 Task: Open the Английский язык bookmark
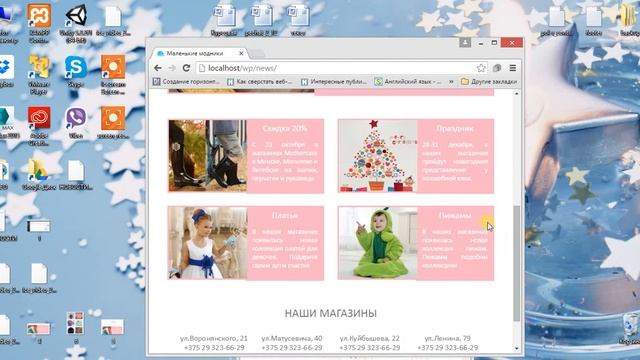(408, 82)
